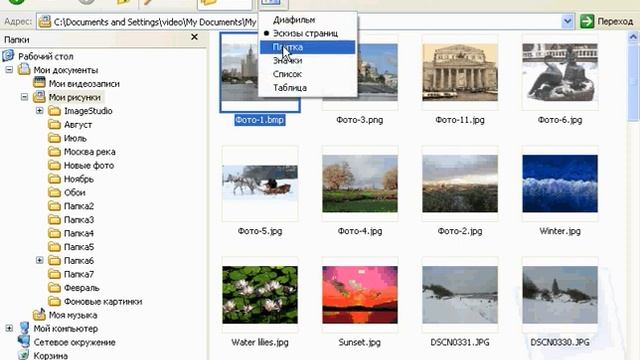This screenshot has width=640, height=360.
Task: Select the Sunset.jpg thumbnail
Action: [360, 295]
